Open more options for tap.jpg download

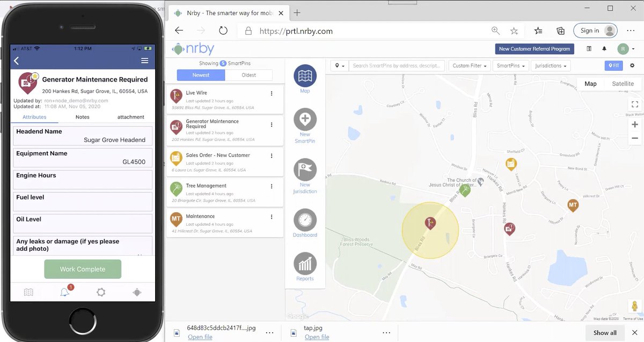(x=386, y=332)
